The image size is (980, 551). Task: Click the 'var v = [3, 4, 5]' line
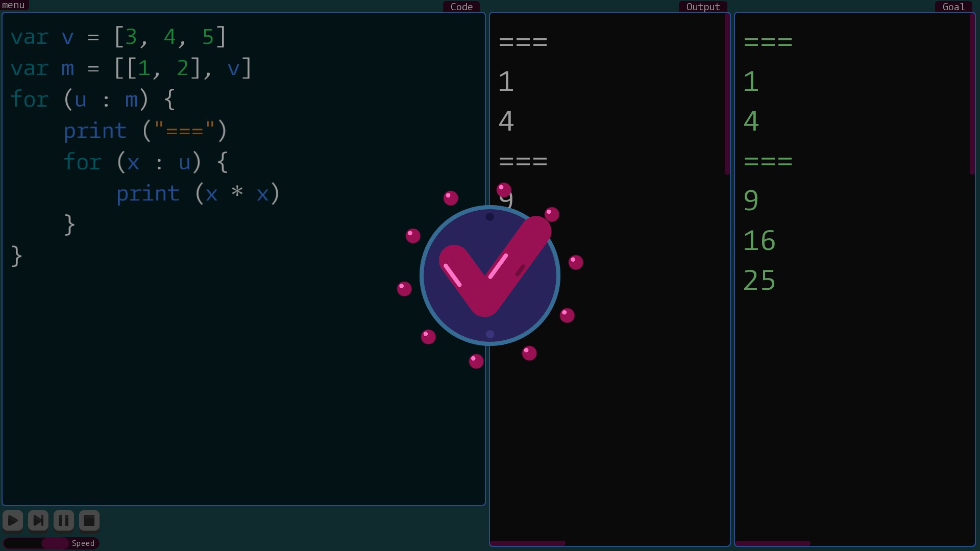click(118, 37)
